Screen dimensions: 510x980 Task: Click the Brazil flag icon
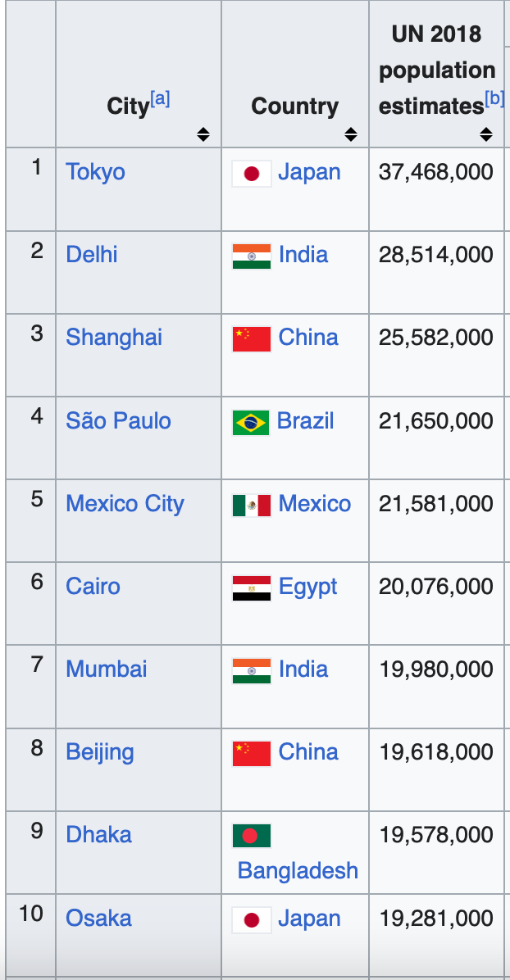click(251, 423)
